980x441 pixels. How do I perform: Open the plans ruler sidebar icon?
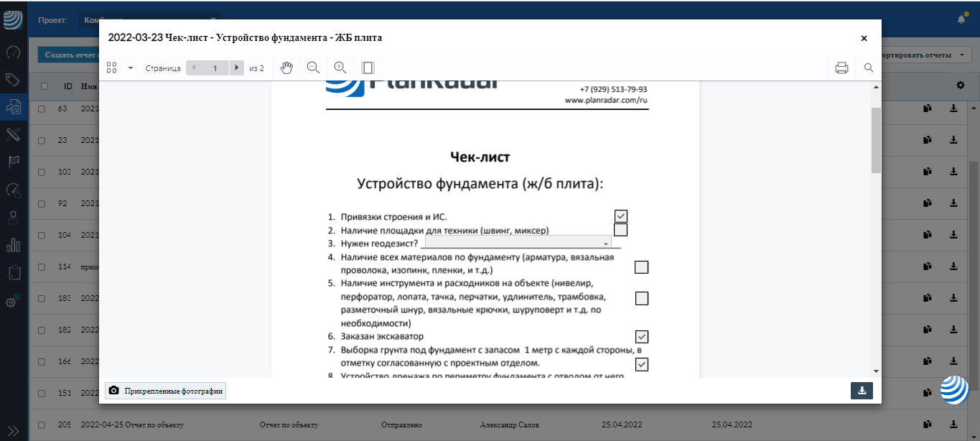tap(13, 134)
